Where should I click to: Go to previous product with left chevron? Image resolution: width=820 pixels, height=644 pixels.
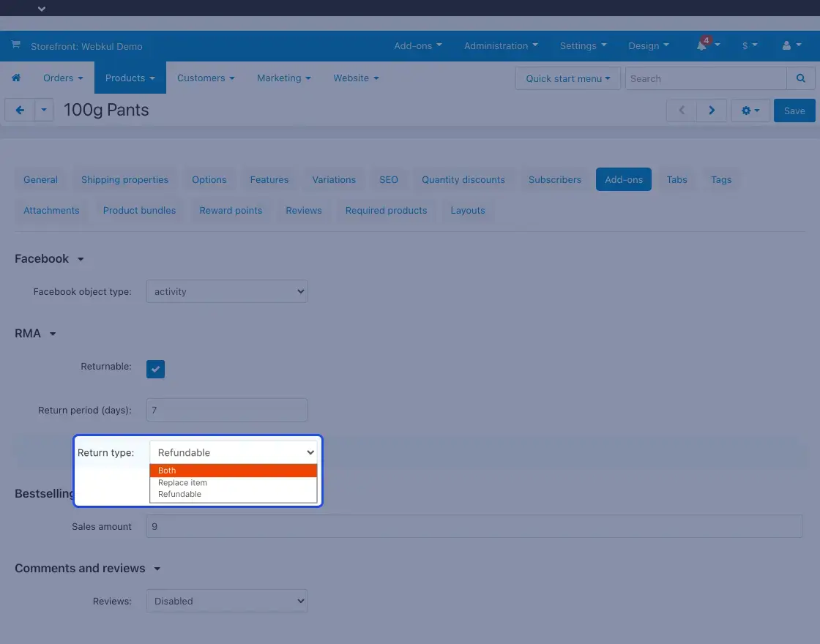click(x=682, y=111)
